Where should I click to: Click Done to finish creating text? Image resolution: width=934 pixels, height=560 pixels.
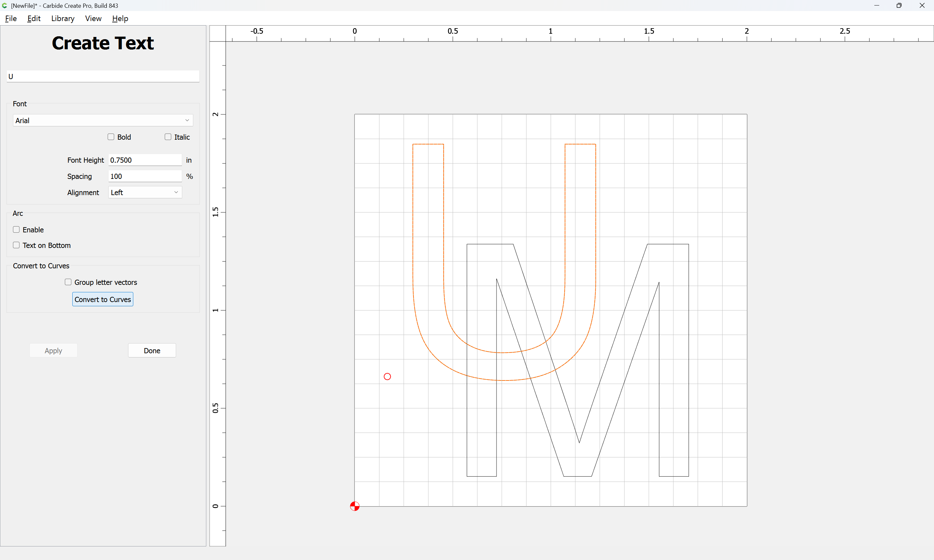click(152, 350)
